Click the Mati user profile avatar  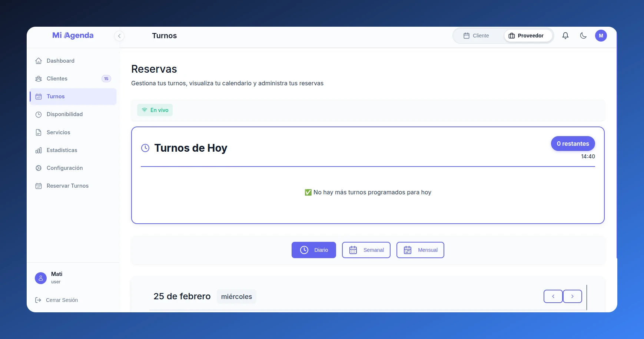point(41,278)
